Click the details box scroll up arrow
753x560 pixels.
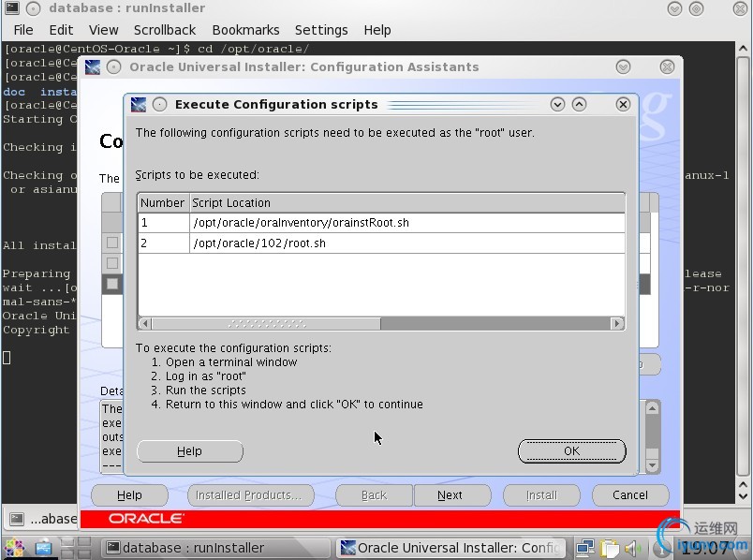point(652,408)
